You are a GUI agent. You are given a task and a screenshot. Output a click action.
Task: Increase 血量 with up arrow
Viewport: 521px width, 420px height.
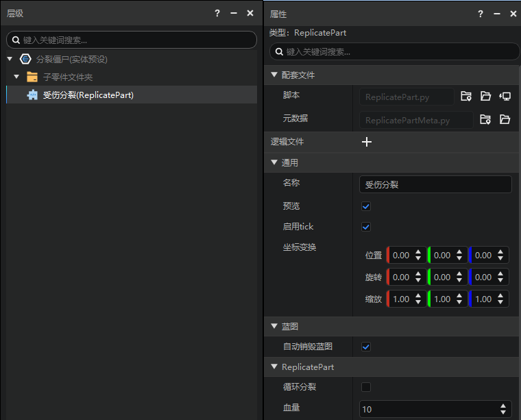[503, 406]
